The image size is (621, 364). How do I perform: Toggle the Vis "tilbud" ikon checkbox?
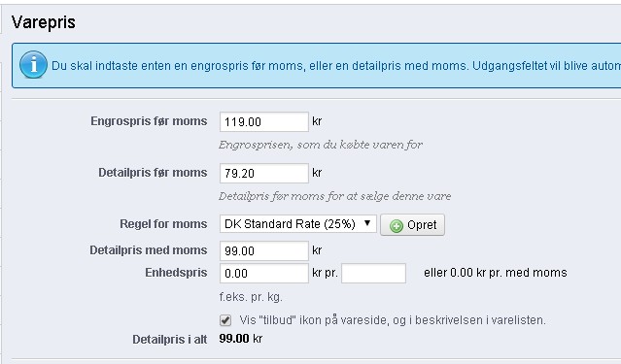225,320
